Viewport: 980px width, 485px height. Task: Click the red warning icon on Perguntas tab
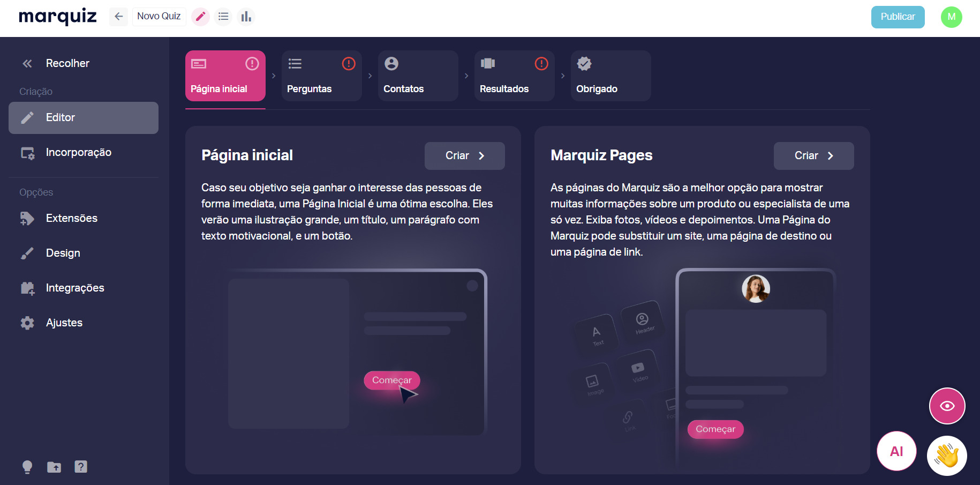click(349, 64)
